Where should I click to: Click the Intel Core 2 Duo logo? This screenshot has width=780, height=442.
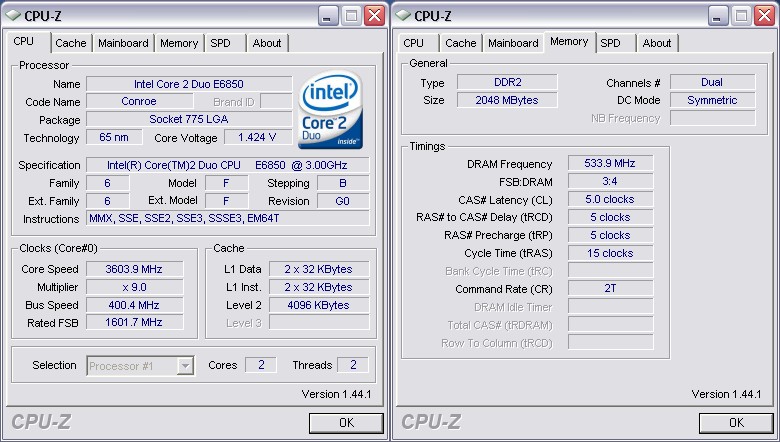click(331, 111)
